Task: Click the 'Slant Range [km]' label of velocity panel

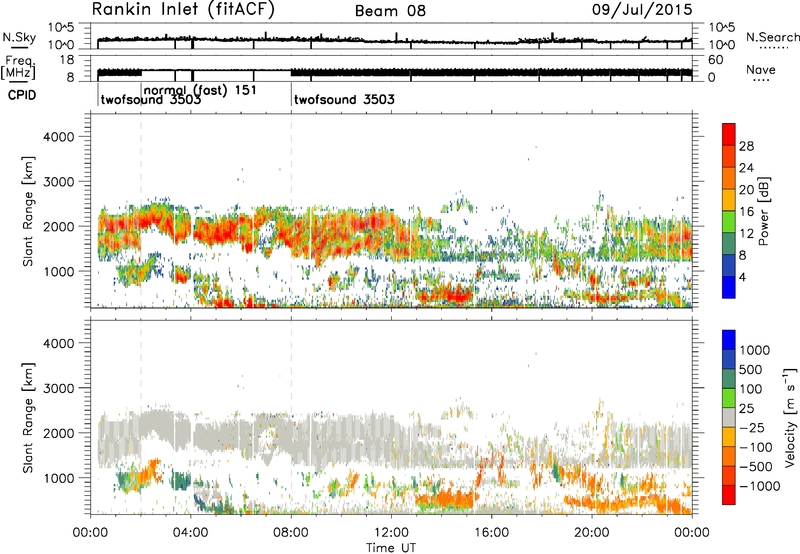Action: 28,418
